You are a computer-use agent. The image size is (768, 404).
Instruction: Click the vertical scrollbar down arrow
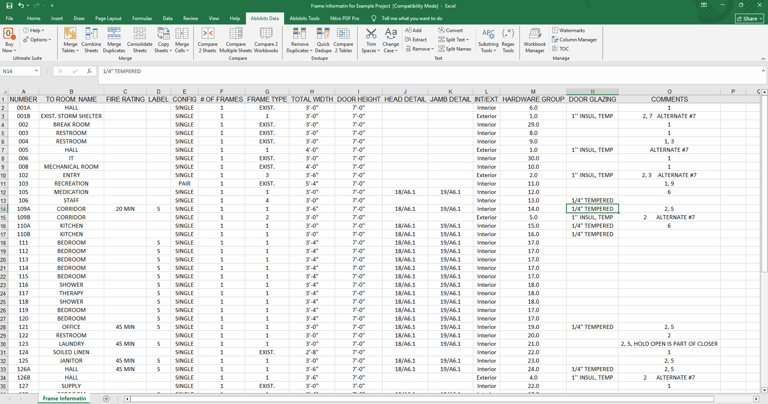point(764,390)
